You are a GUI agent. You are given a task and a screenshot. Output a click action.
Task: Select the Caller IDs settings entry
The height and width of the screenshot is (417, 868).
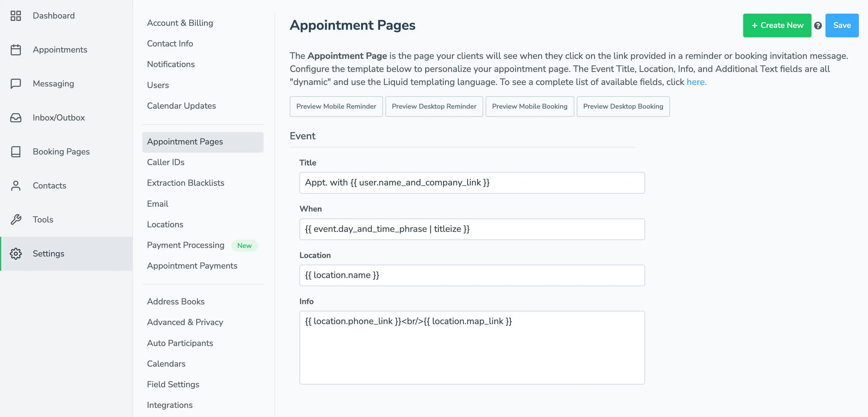tap(166, 162)
